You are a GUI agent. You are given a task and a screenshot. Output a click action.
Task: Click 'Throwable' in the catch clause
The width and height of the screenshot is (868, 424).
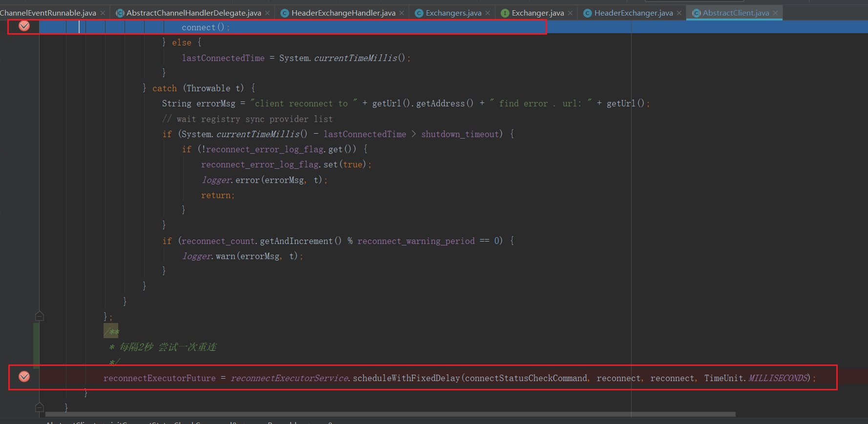click(x=209, y=88)
